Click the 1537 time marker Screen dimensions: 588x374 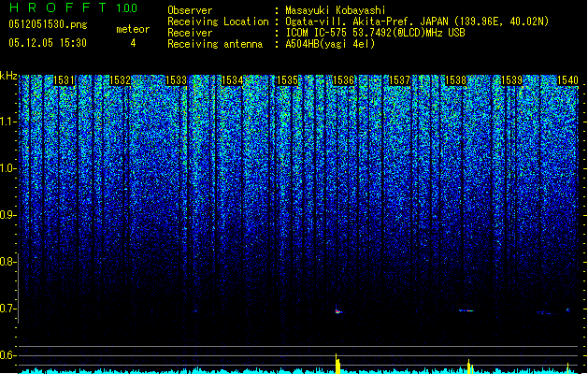pyautogui.click(x=400, y=80)
